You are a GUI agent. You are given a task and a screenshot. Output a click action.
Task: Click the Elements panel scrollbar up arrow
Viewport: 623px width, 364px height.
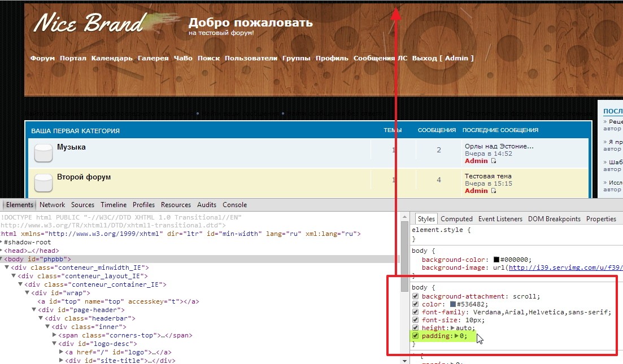[404, 217]
